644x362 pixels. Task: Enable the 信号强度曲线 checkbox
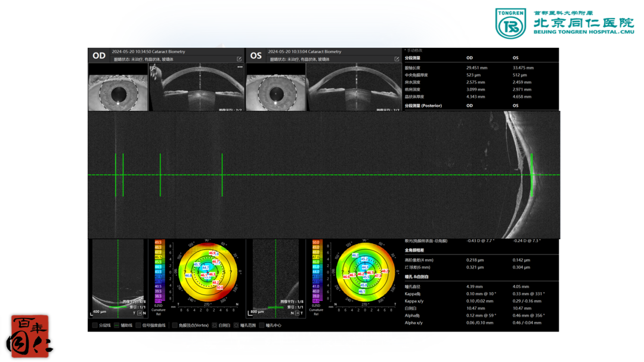coord(138,326)
